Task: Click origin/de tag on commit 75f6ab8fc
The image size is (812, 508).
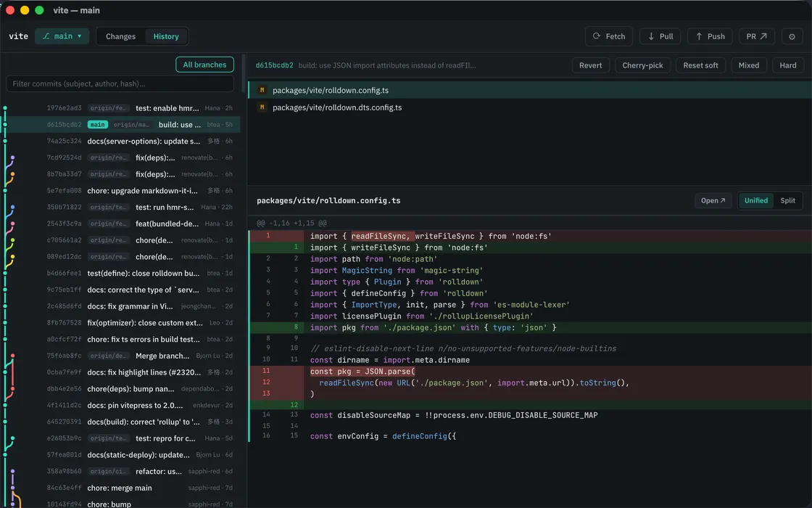Action: pyautogui.click(x=108, y=356)
